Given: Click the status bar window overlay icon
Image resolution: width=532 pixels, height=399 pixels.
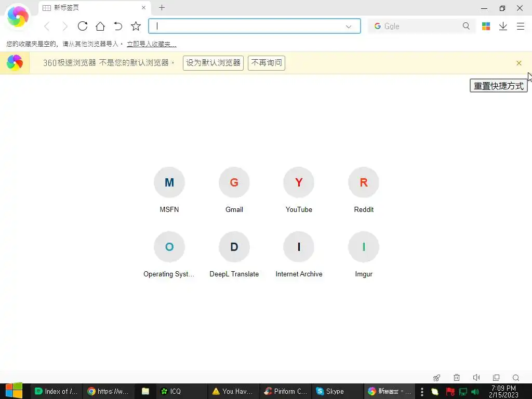Looking at the screenshot, I should pyautogui.click(x=496, y=377).
